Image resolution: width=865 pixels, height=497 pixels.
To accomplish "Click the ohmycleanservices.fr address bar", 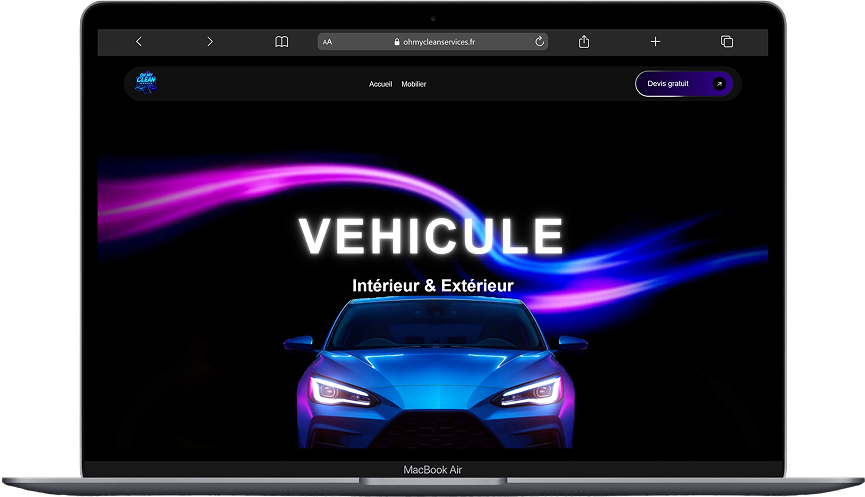I will [x=432, y=42].
